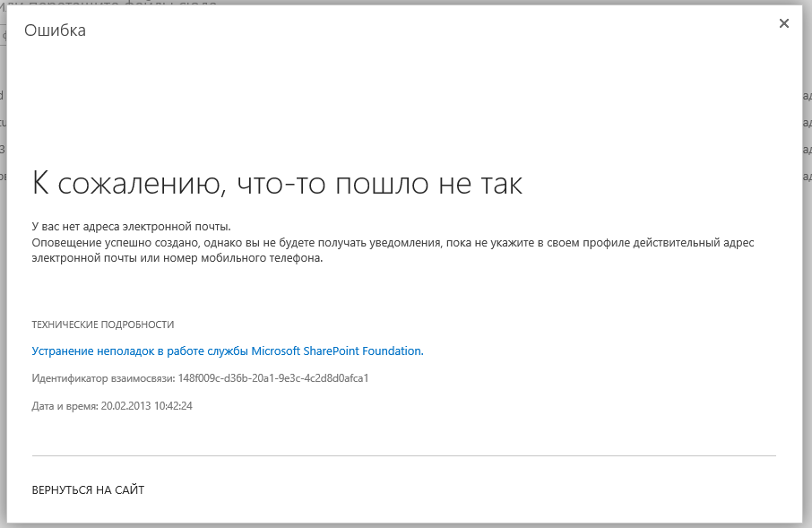The image size is (812, 528).
Task: Click the empty area under the dialog title
Action: tap(403, 99)
